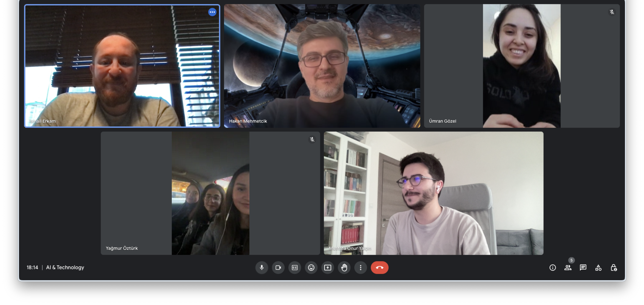The image size is (644, 305).
Task: Click the present screen icon
Action: point(328,267)
